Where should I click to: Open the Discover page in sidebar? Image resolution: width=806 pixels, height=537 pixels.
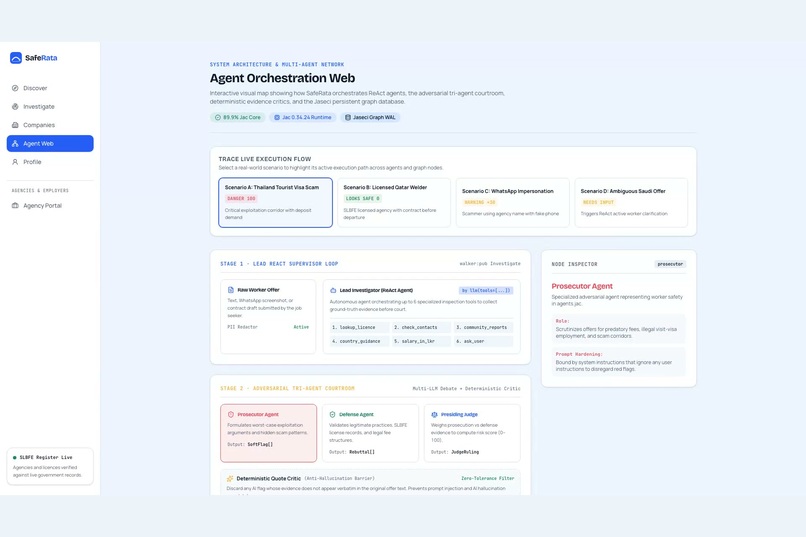pos(50,88)
